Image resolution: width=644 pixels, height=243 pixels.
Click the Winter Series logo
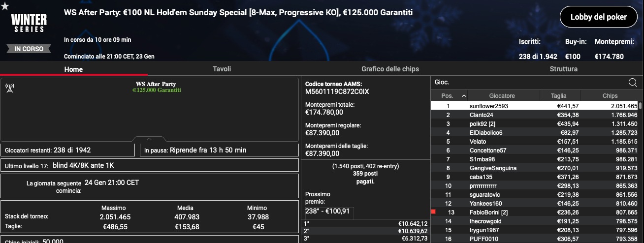[x=29, y=22]
